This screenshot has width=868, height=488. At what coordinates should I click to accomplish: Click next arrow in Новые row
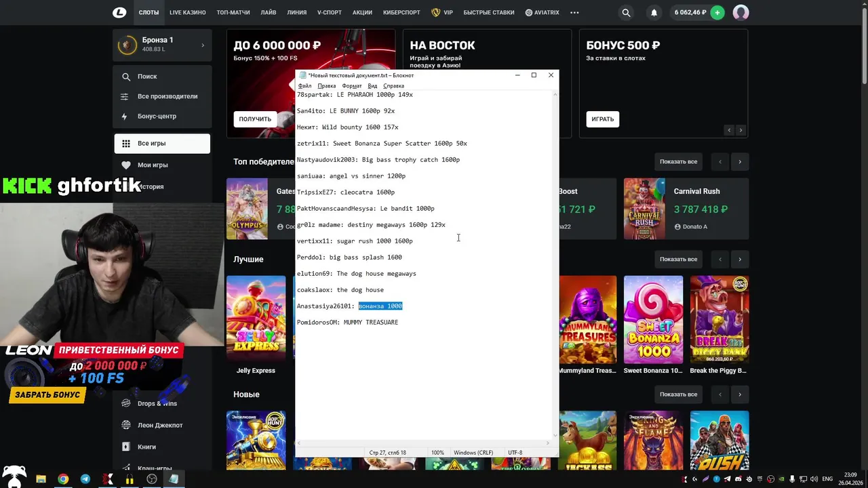click(740, 394)
